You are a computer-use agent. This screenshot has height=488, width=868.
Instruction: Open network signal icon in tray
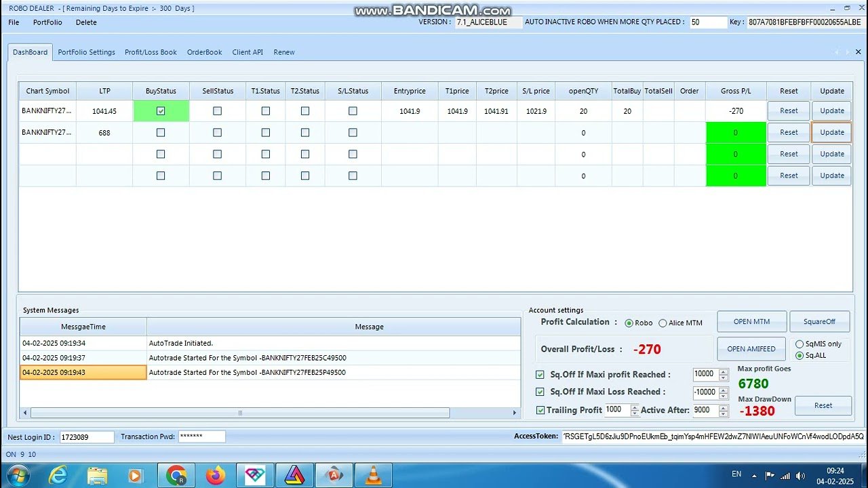(x=785, y=475)
